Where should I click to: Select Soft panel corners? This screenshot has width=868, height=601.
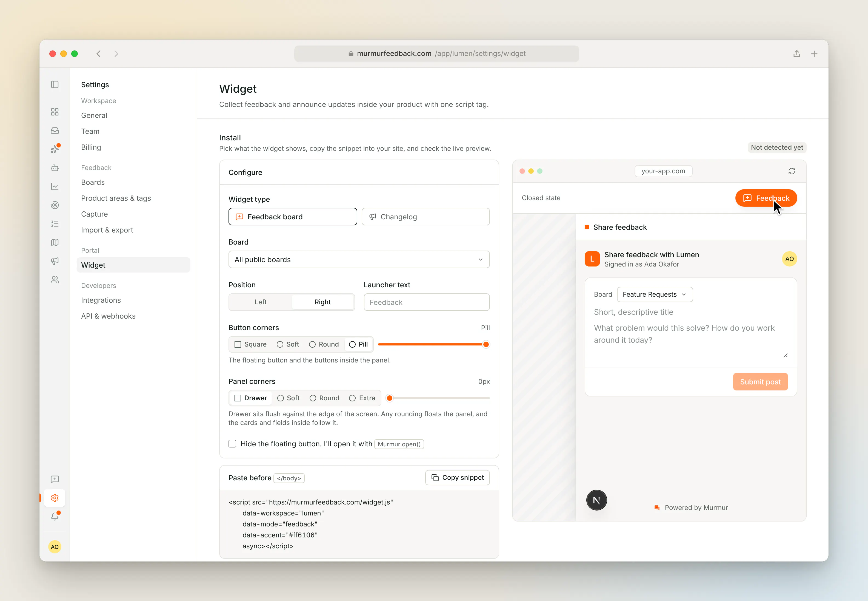(288, 398)
